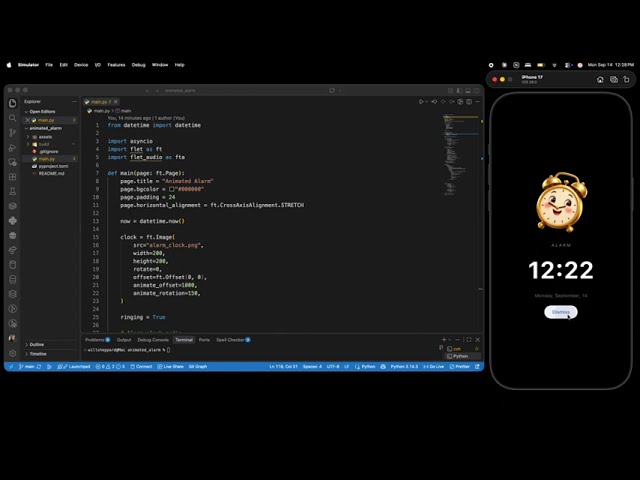Viewport: 640px width, 480px height.
Task: Expand the Timeline section
Action: click(38, 354)
